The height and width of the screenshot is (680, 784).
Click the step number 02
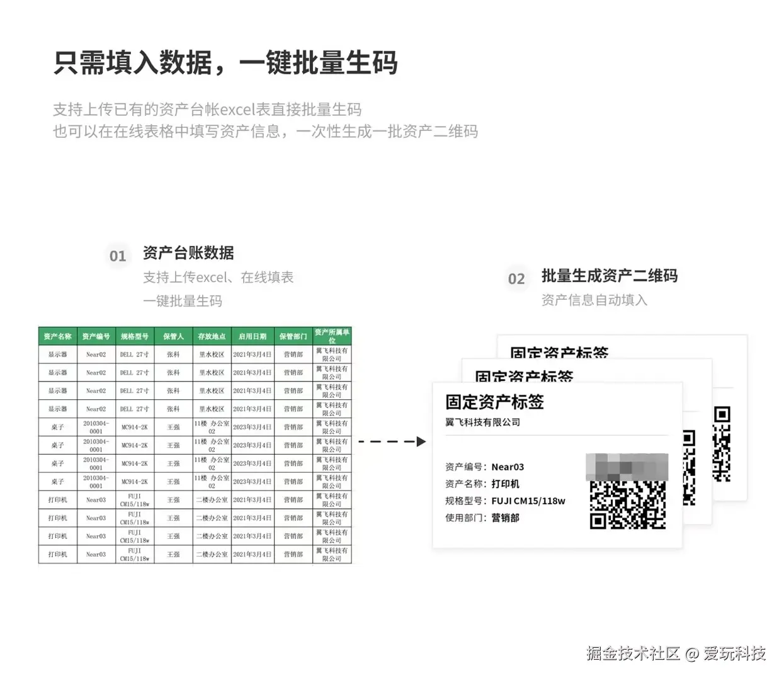(516, 279)
